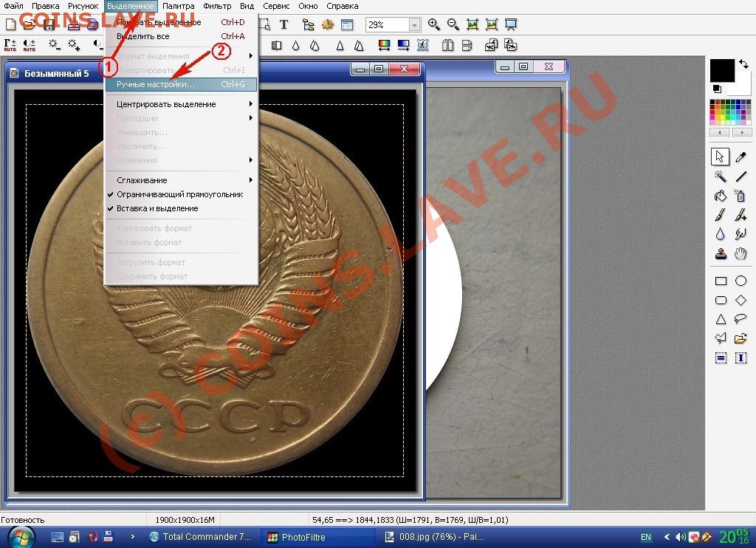Click the 'Готовность' status bar text
This screenshot has height=548, width=756.
point(23,520)
